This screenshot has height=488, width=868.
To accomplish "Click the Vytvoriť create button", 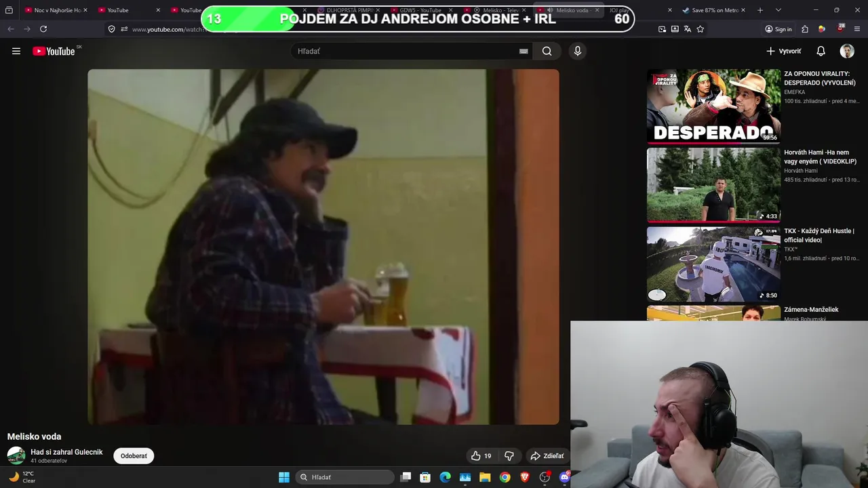I will [784, 51].
